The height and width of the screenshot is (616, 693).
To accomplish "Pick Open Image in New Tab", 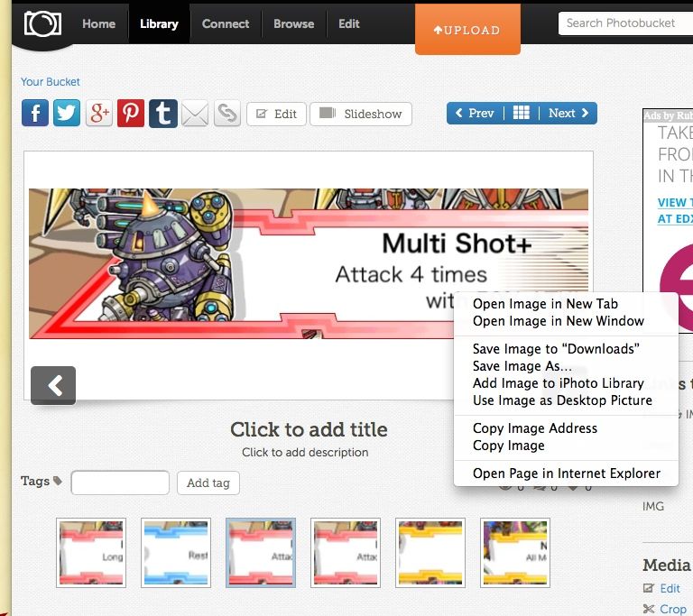I will pos(545,304).
